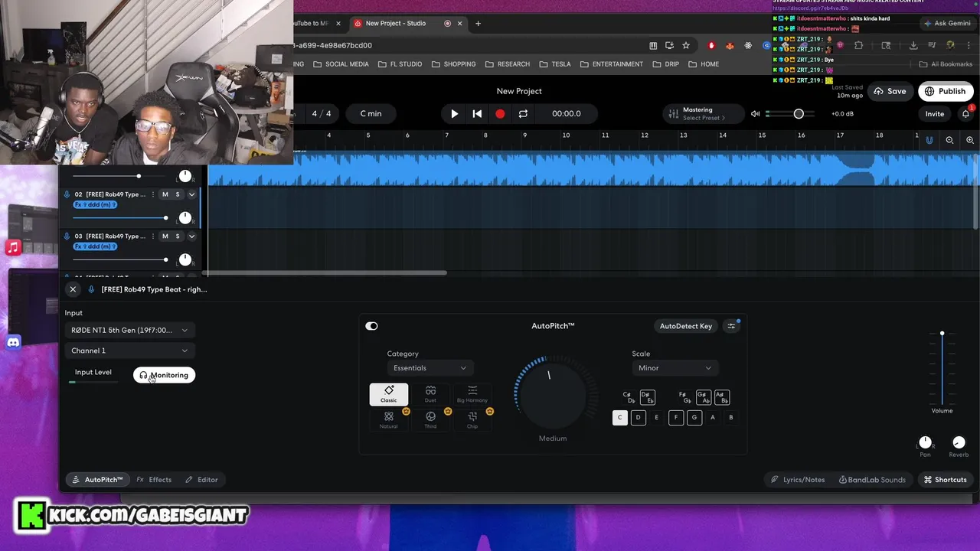Bookmark page with star icon in address bar
This screenshot has height=551, width=980.
click(686, 45)
